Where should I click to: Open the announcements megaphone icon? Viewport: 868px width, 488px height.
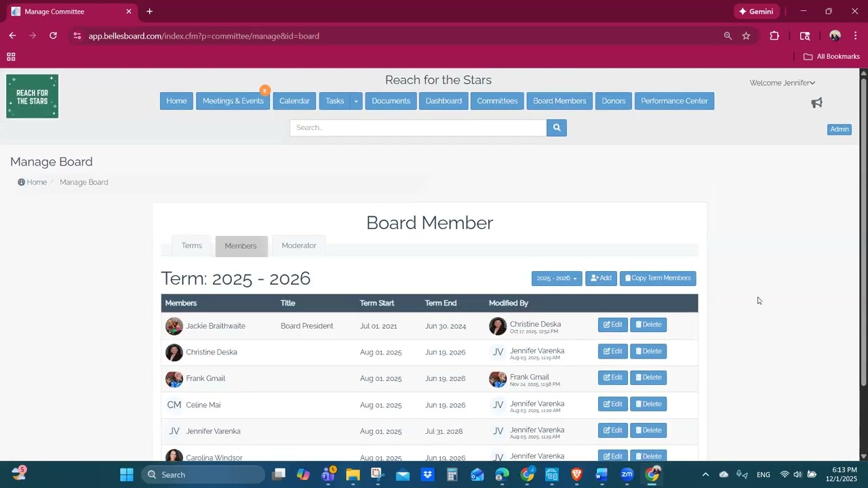point(816,103)
